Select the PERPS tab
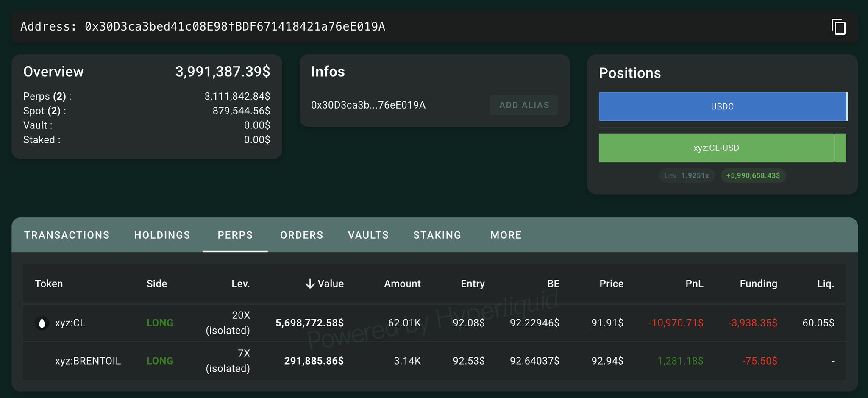This screenshot has width=868, height=398. point(235,235)
